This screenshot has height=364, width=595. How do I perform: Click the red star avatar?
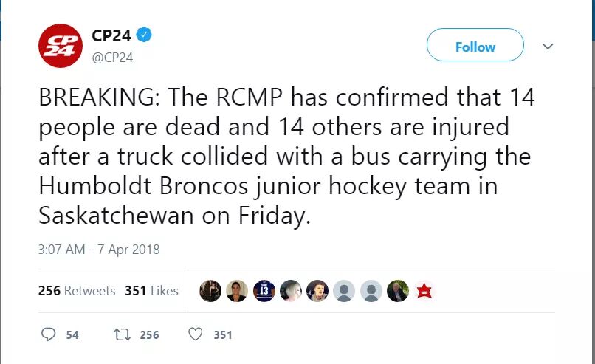click(424, 291)
